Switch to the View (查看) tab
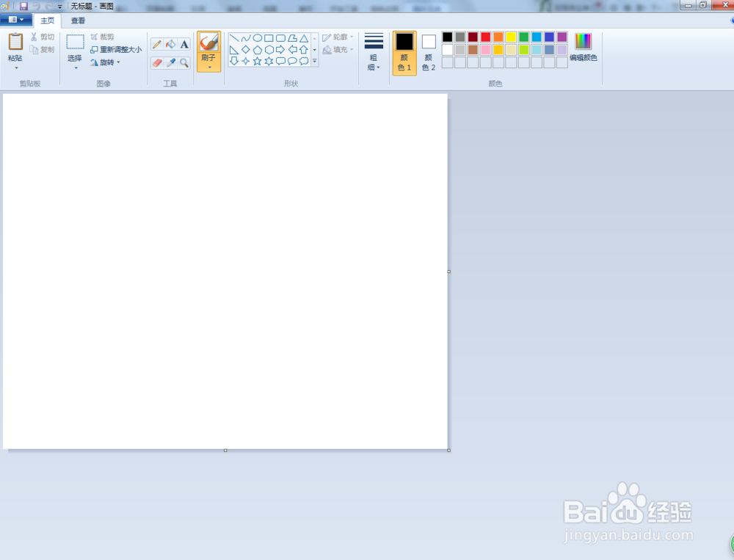The image size is (734, 560). pyautogui.click(x=79, y=21)
